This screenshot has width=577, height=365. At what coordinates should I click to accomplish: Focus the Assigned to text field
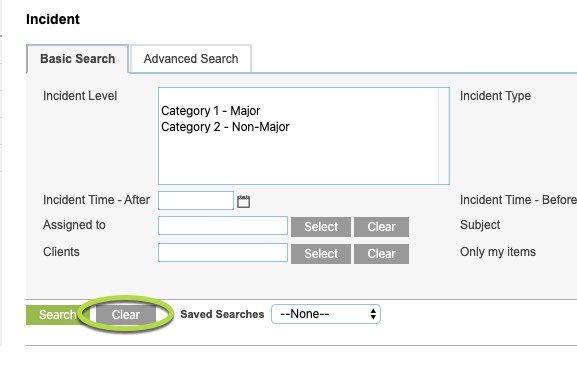click(x=223, y=226)
